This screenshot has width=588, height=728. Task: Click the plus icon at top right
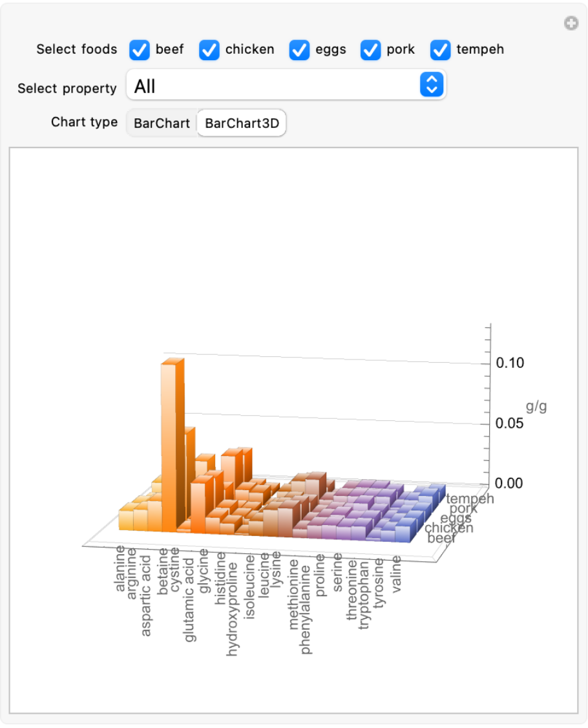(x=571, y=24)
